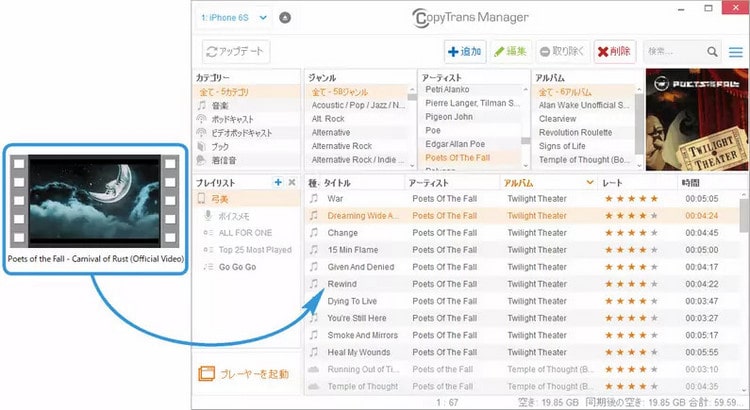Click the cloud icon beside Running Out of Ti...
Screen dimensions: 750x410
(314, 369)
